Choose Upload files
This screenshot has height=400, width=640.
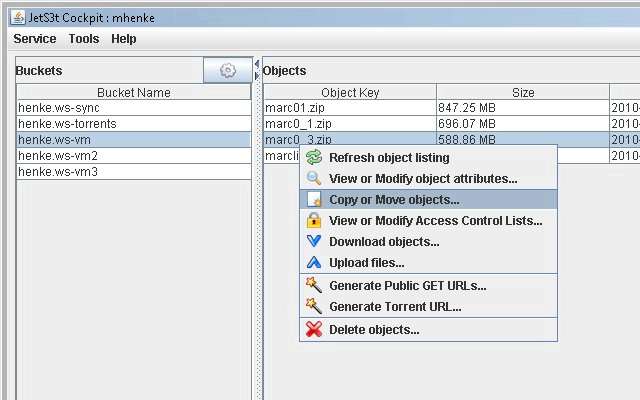pos(429,262)
